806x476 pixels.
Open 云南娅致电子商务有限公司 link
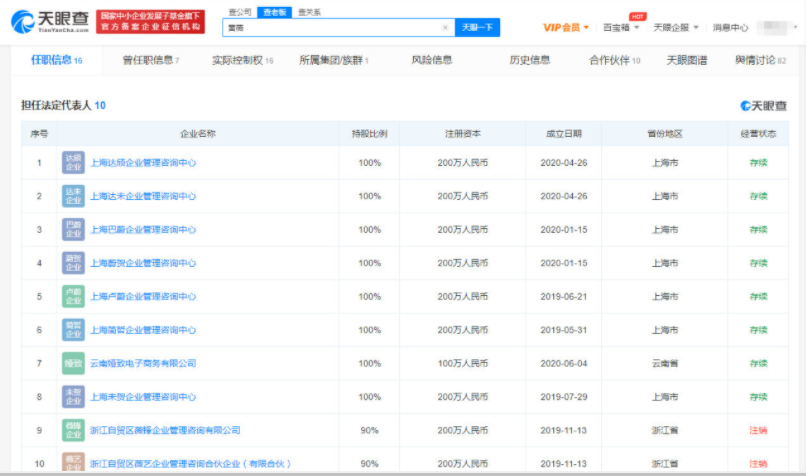pyautogui.click(x=143, y=363)
